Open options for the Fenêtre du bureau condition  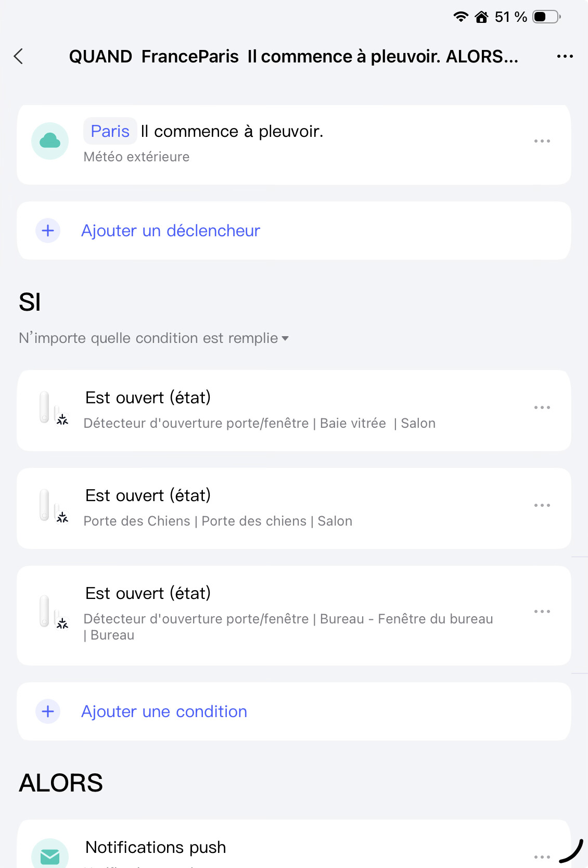[542, 611]
